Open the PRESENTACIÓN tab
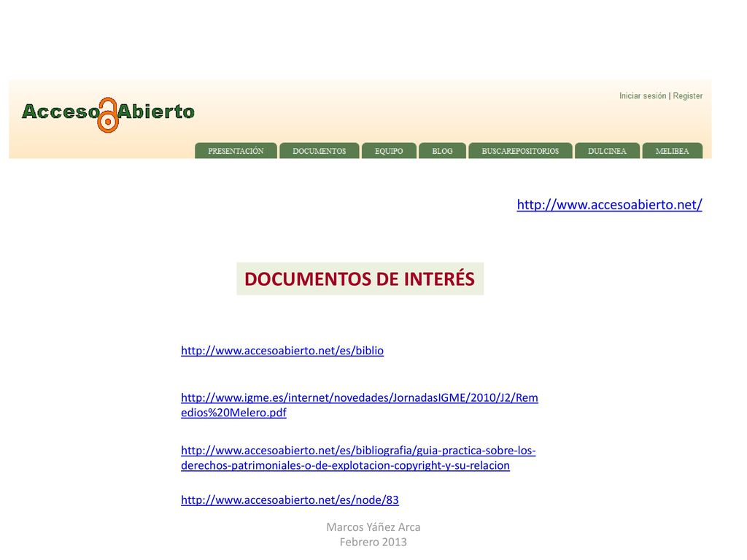 point(236,151)
